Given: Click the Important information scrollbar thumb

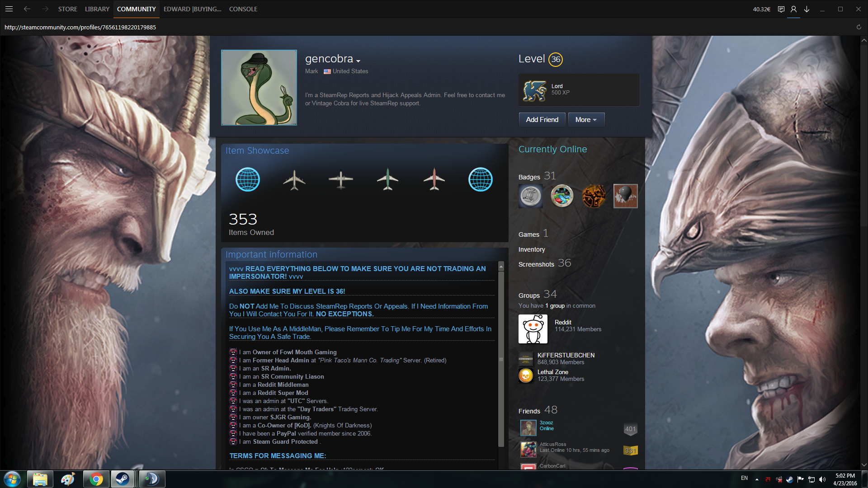Looking at the screenshot, I should click(501, 359).
